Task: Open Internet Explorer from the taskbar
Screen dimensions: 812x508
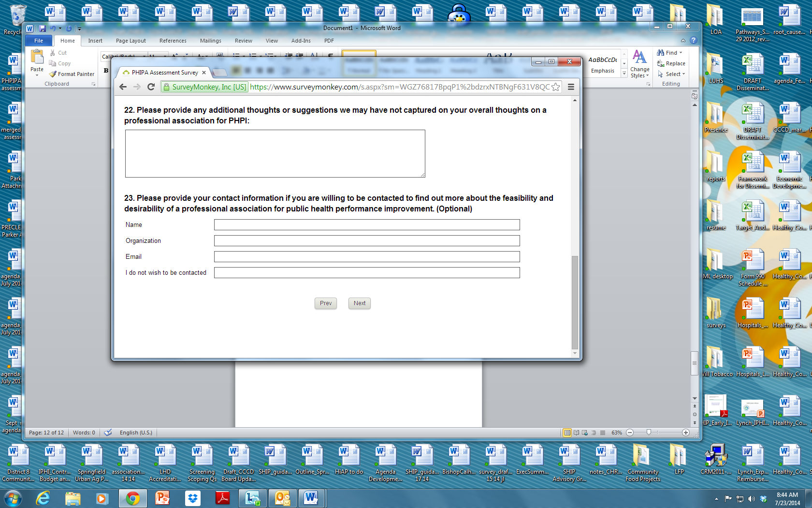Action: pyautogui.click(x=43, y=498)
